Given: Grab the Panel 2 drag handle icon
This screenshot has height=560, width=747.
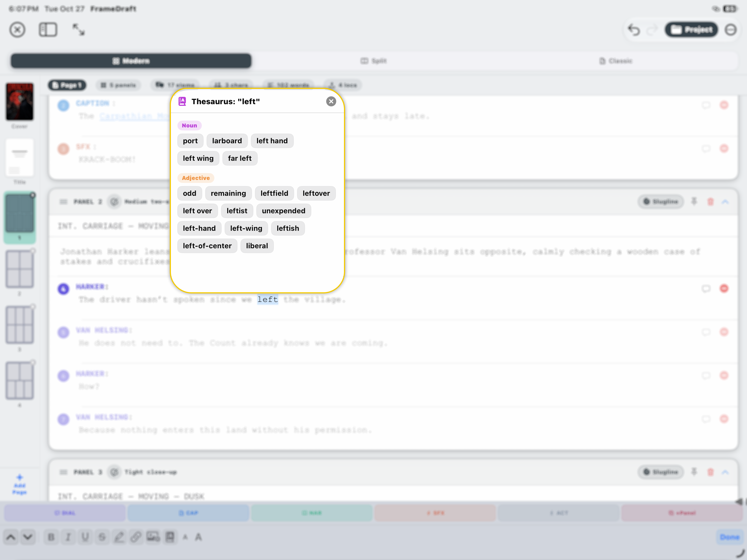Looking at the screenshot, I should [63, 202].
